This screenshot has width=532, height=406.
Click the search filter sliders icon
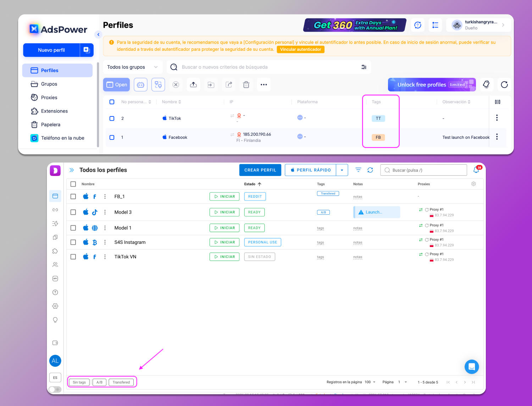tap(364, 67)
